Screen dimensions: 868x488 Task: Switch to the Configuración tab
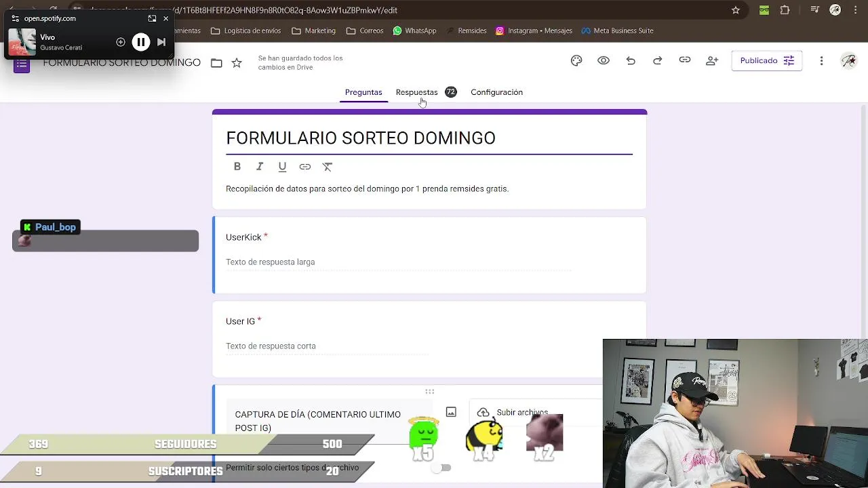click(x=496, y=92)
